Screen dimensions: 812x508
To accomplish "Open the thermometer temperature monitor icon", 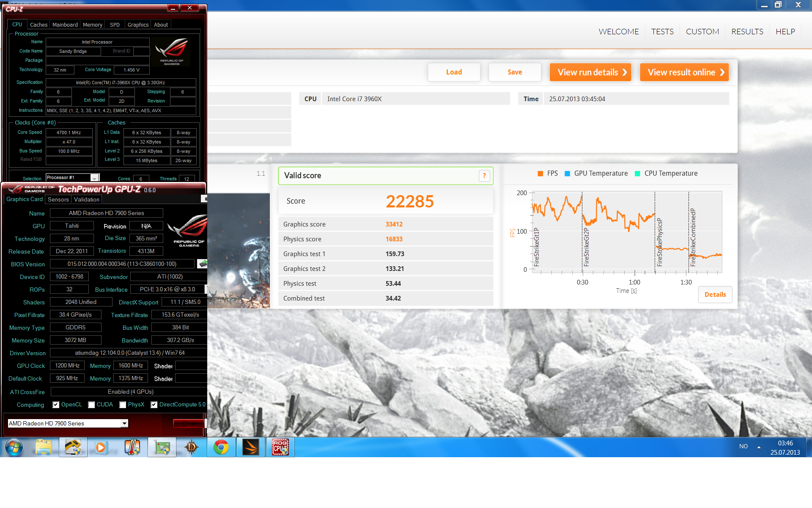I will (132, 447).
